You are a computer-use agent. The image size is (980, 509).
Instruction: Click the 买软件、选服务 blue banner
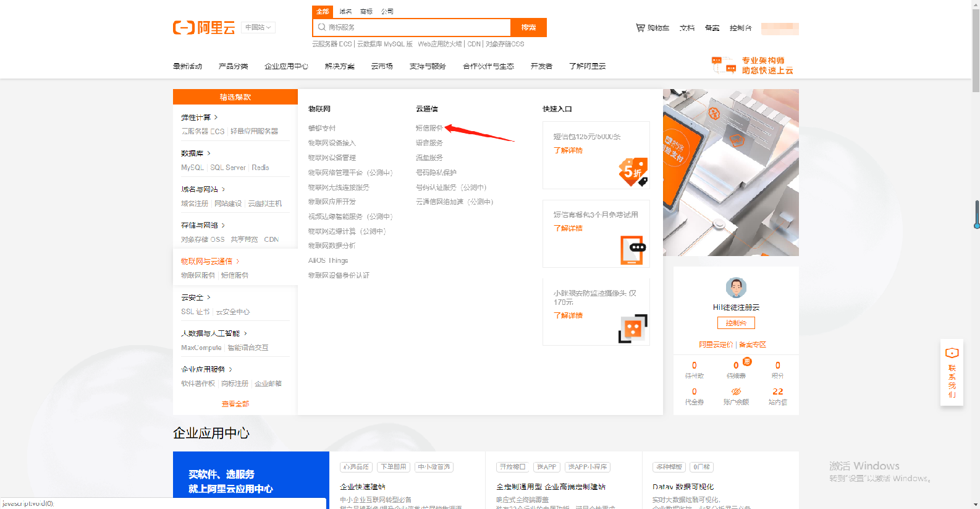251,481
